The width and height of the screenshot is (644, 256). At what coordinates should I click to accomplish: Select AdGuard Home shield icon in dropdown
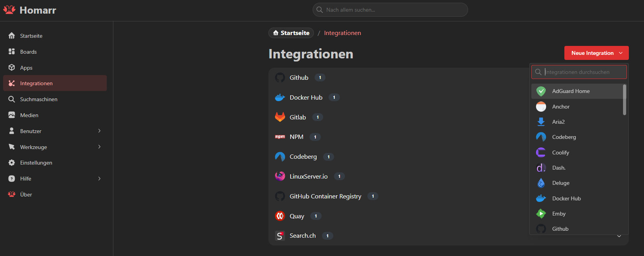[541, 91]
